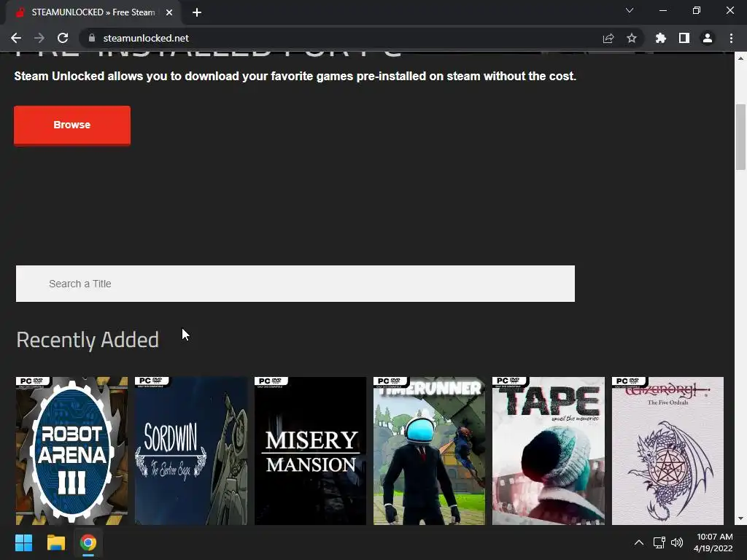Viewport: 747px width, 560px height.
Task: Open the clock showing 10:07 AM
Action: tap(713, 542)
